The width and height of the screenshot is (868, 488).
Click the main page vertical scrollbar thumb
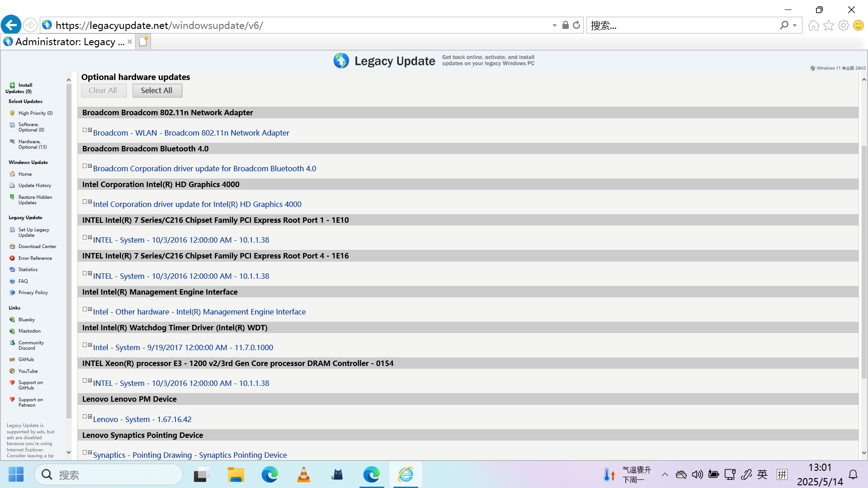click(x=864, y=262)
